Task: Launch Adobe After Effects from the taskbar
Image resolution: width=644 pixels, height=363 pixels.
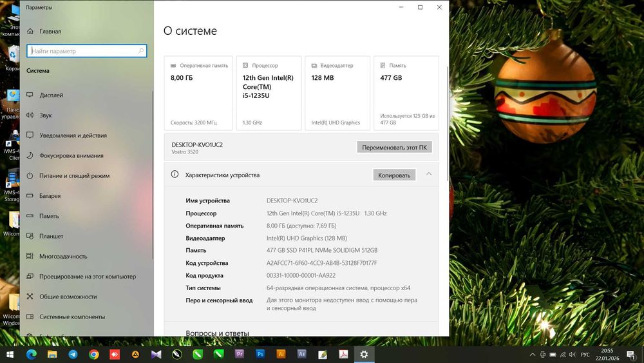Action: pyautogui.click(x=302, y=354)
